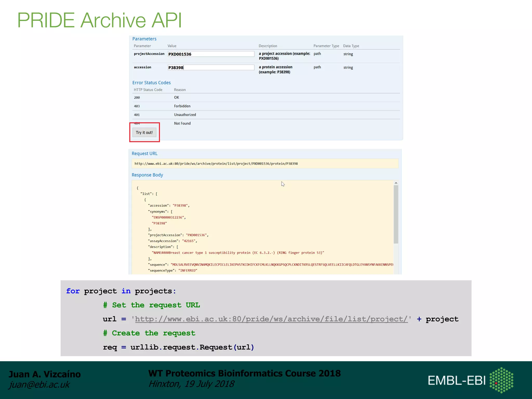Click the 'Try it out!' button
The image size is (532, 399).
point(144,132)
